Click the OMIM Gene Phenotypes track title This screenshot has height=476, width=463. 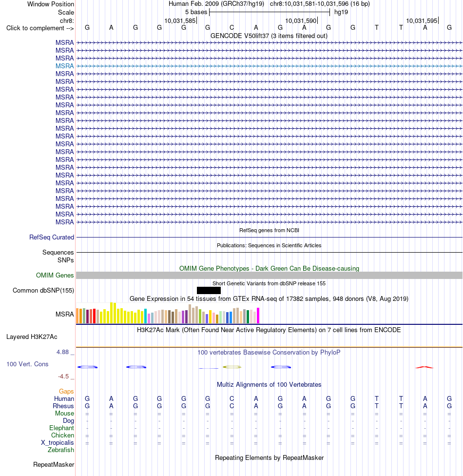point(269,269)
